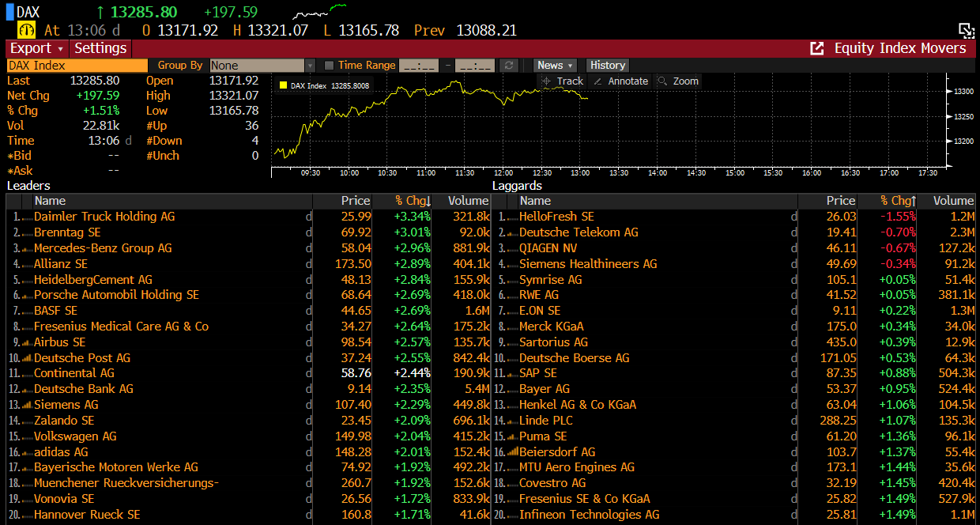Click the yellow gauge icon beside At
980x525 pixels.
(x=27, y=30)
